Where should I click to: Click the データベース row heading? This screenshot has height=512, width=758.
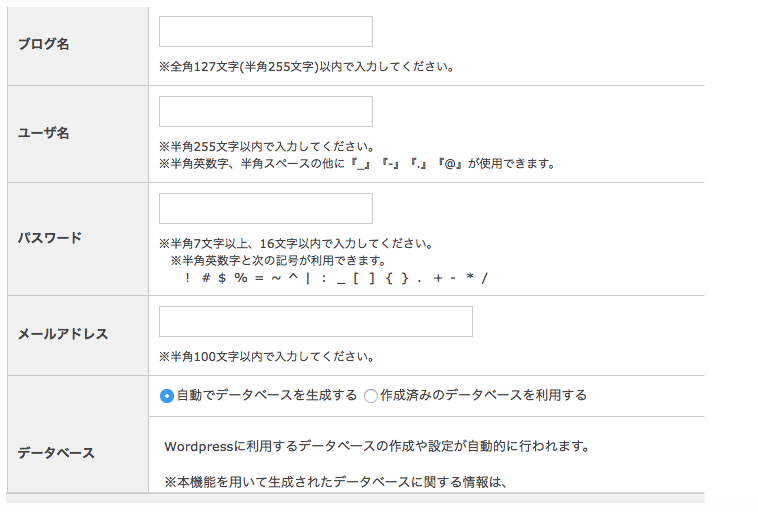click(56, 453)
